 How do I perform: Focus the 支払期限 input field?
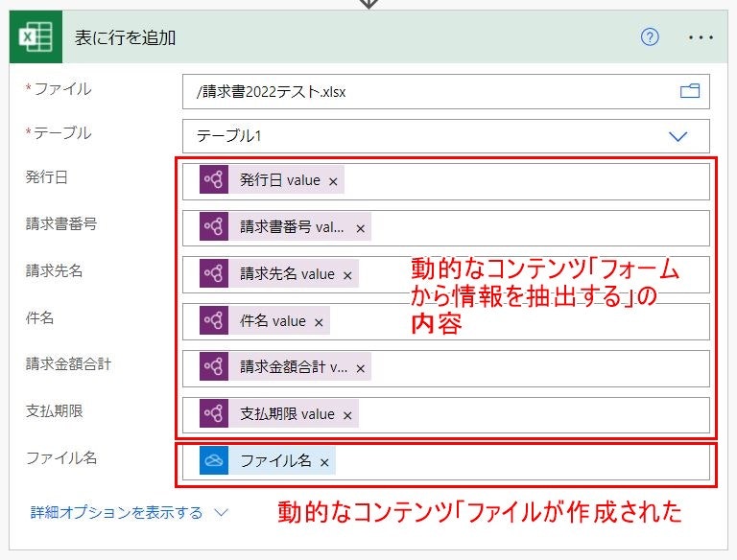click(x=445, y=415)
